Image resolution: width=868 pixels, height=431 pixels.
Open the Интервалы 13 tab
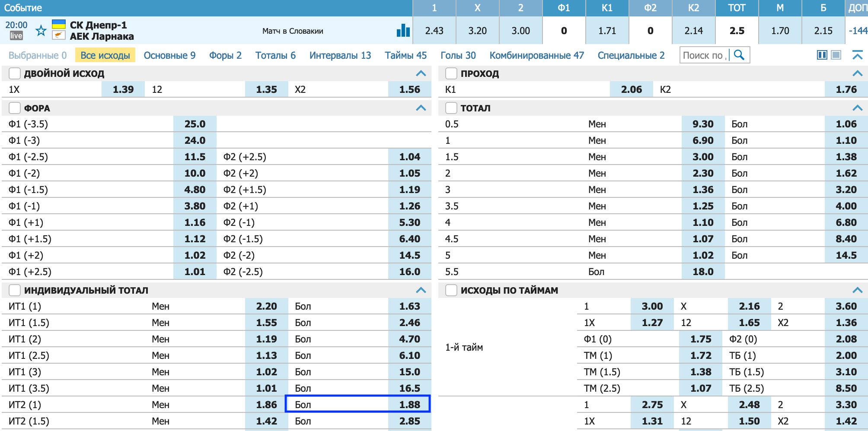(x=340, y=55)
